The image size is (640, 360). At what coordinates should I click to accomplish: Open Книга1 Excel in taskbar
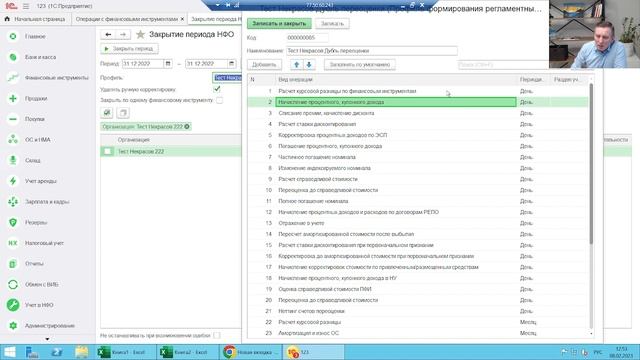pos(125,352)
